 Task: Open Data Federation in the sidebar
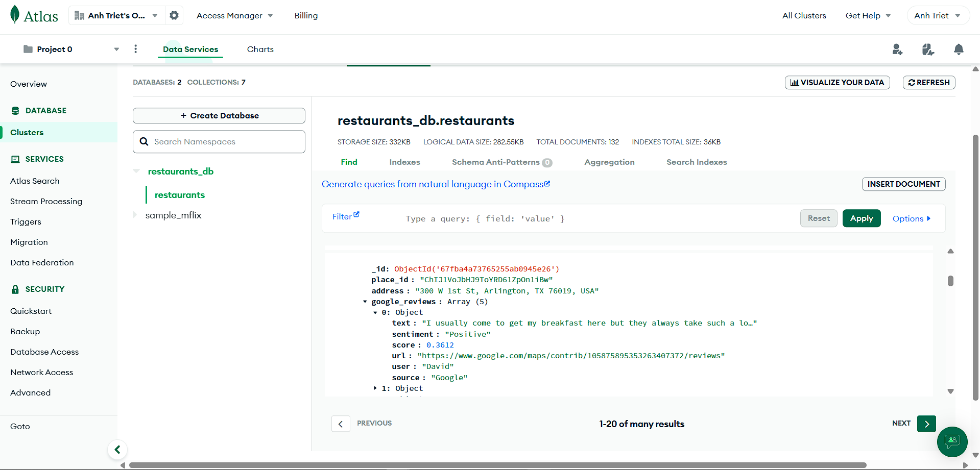click(x=42, y=263)
